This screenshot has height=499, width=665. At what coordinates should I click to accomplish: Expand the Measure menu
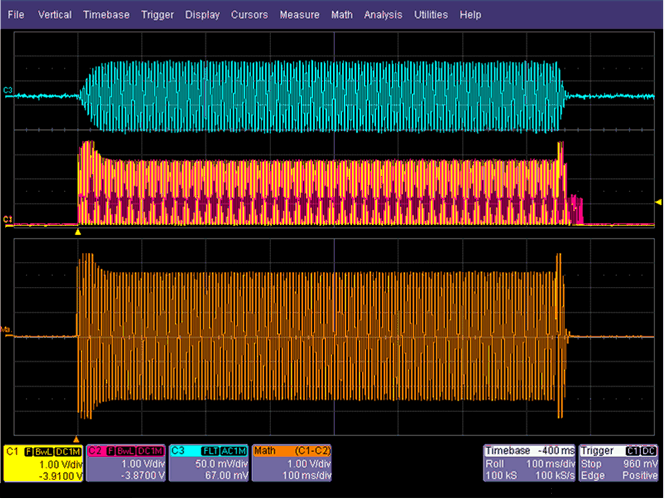pyautogui.click(x=299, y=15)
